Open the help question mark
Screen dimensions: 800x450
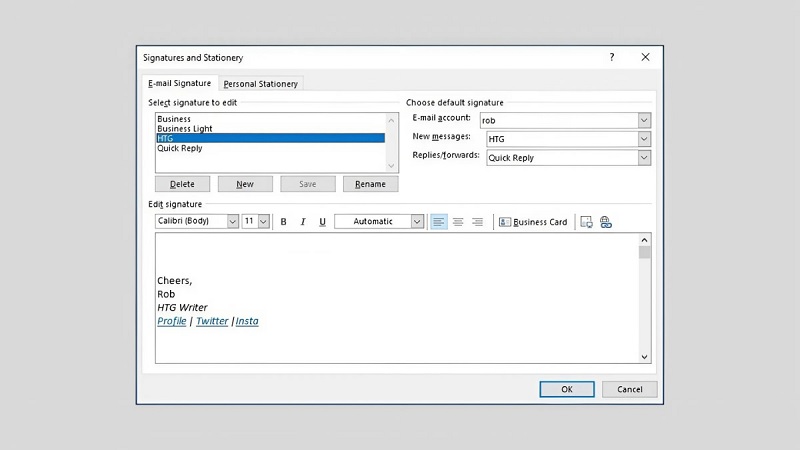(612, 57)
